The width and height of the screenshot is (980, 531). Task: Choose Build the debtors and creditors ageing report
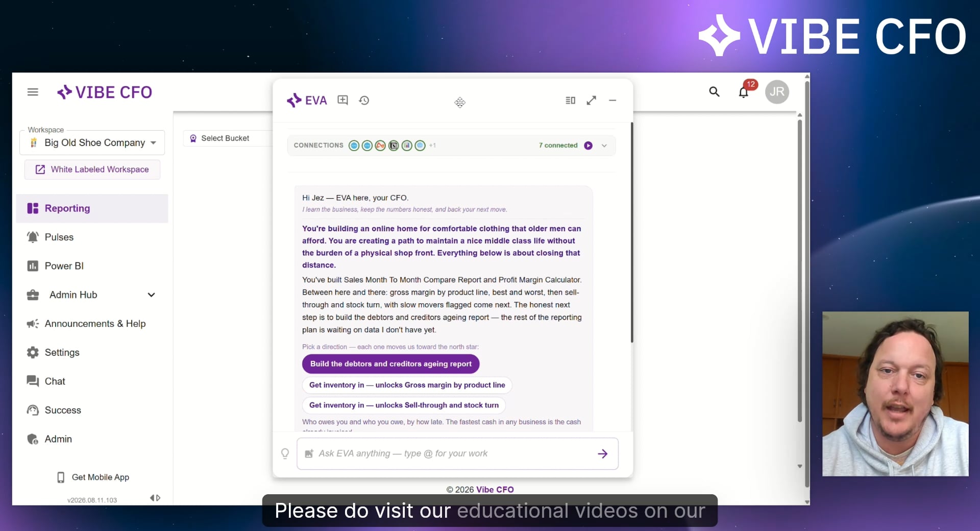coord(390,364)
